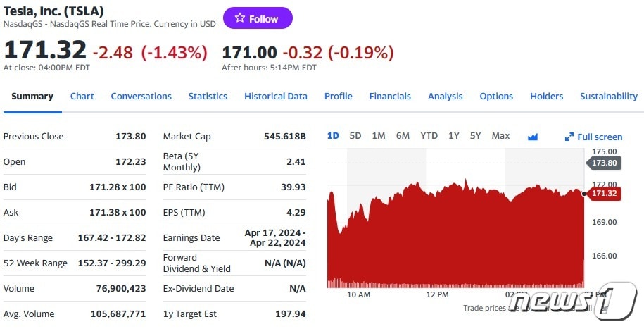This screenshot has height=329, width=644.
Task: Show the Max chart range
Action: coord(500,136)
